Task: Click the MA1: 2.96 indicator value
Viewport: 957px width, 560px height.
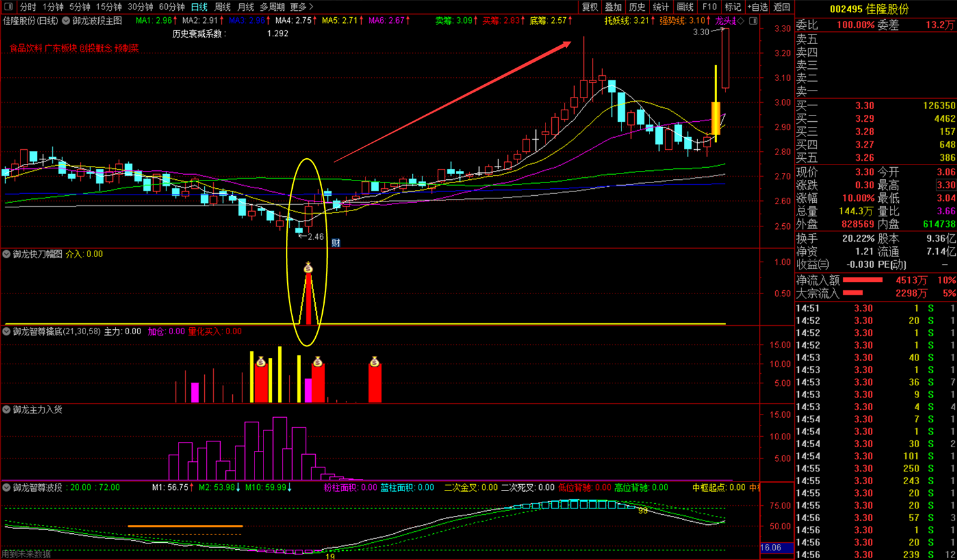Action: click(x=157, y=20)
